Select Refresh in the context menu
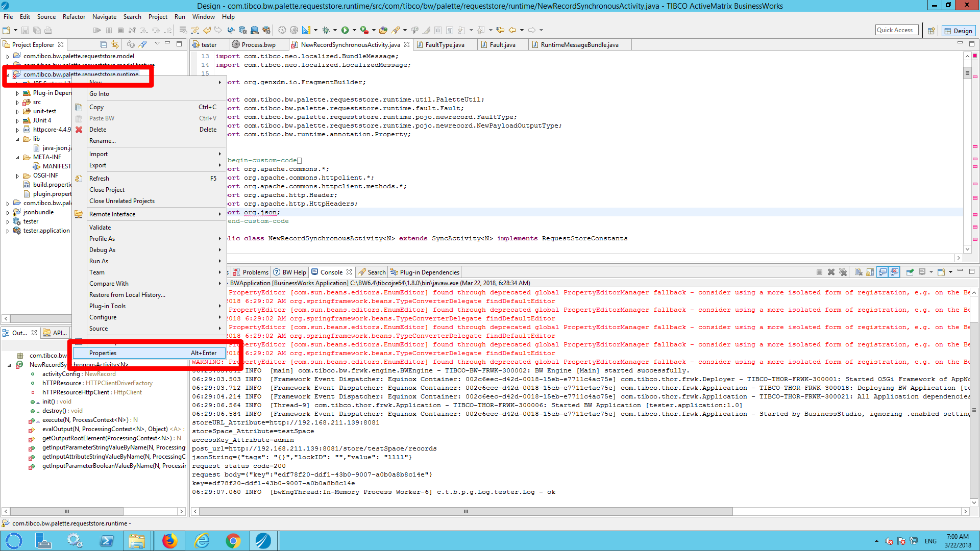980x551 pixels. tap(149, 179)
